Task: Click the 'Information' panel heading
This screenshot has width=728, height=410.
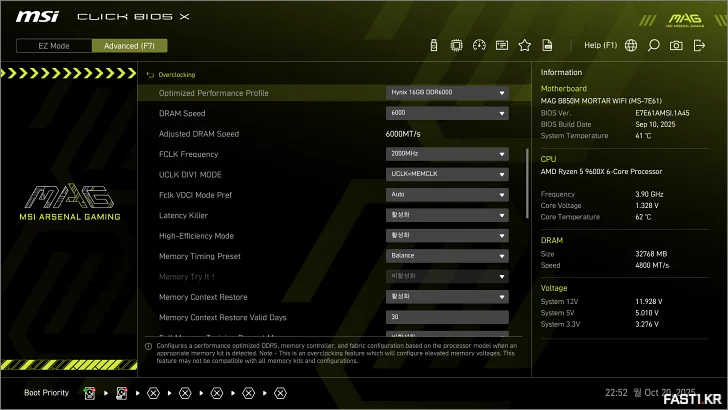Action: [561, 72]
